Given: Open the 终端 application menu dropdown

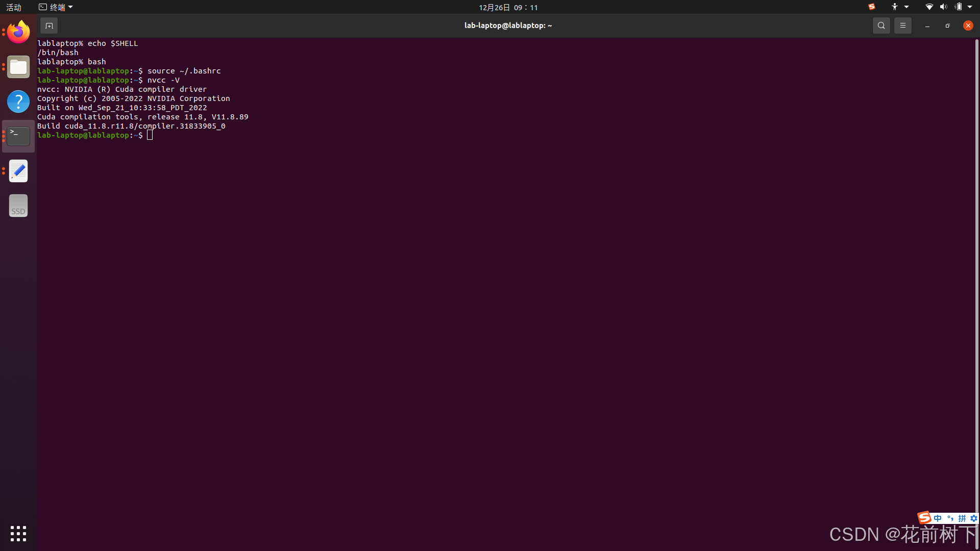Looking at the screenshot, I should click(55, 7).
